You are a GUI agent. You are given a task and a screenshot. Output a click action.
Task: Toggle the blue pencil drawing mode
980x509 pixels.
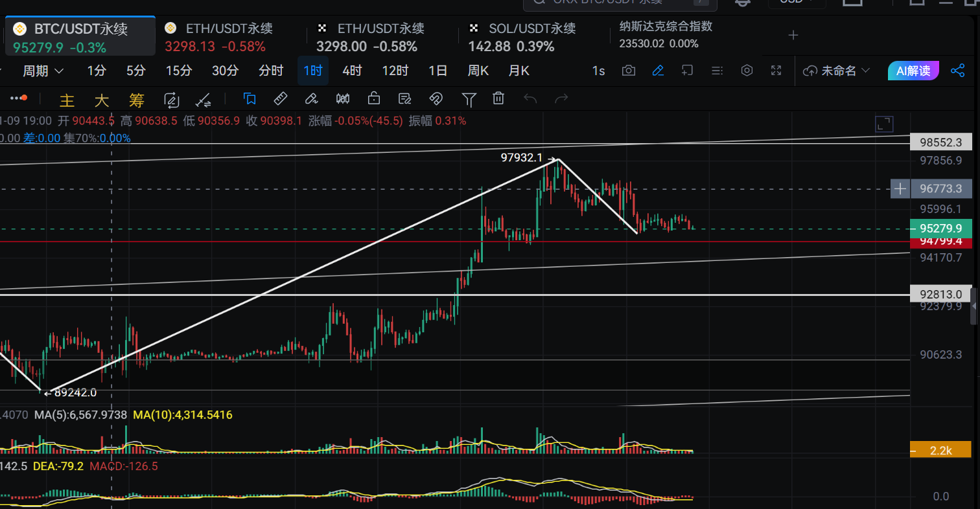(x=658, y=71)
